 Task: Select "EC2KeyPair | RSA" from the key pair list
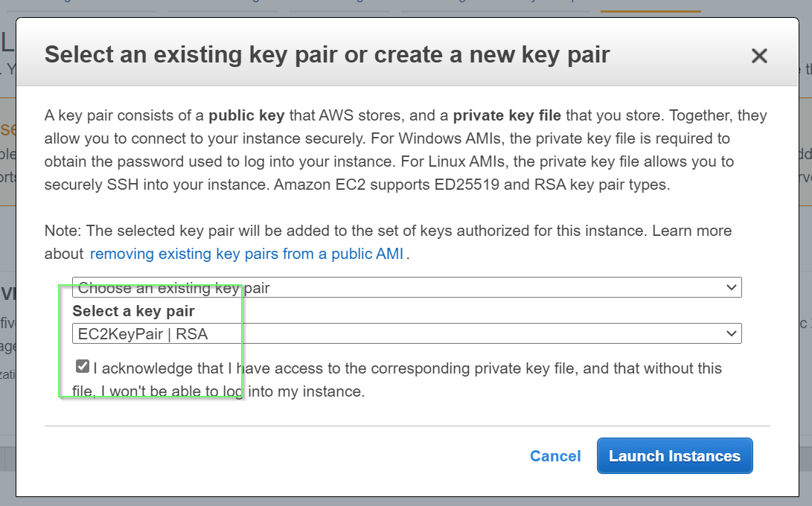[406, 333]
